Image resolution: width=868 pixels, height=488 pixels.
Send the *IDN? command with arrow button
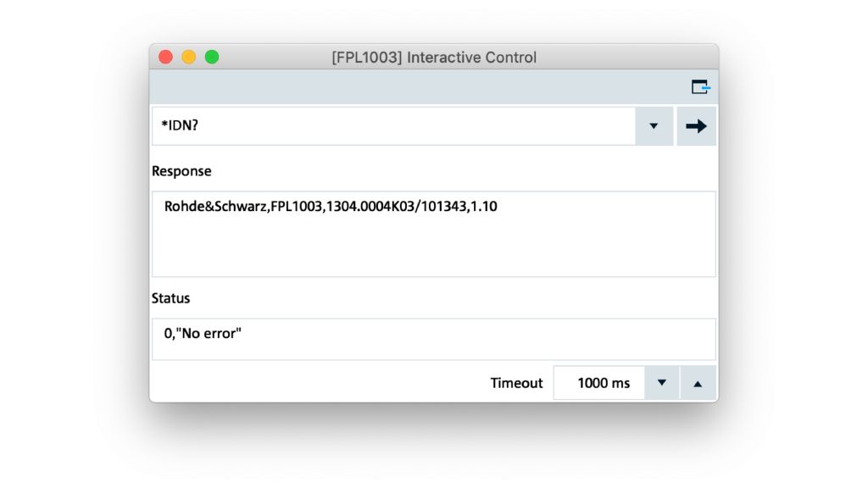696,126
